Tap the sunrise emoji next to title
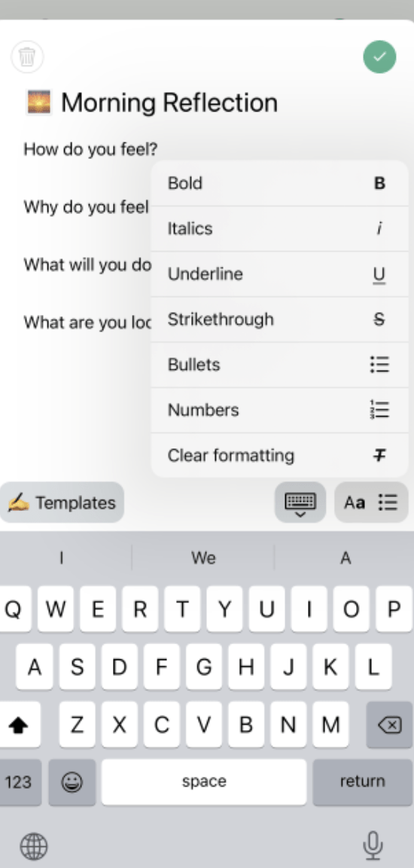414x868 pixels. [x=38, y=102]
